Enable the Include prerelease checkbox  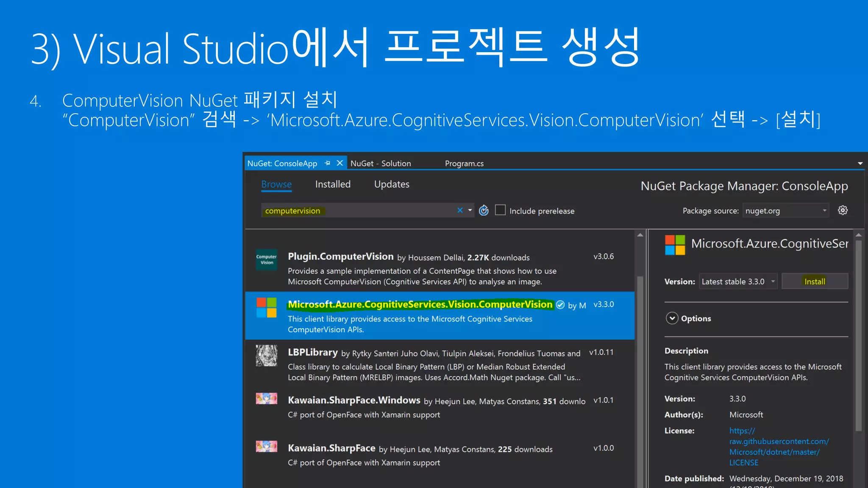point(501,210)
